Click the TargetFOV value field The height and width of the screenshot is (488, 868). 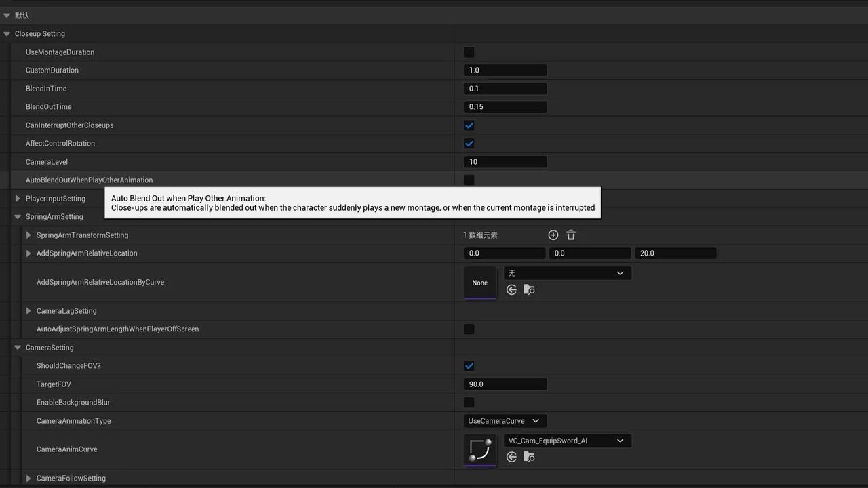click(x=505, y=384)
